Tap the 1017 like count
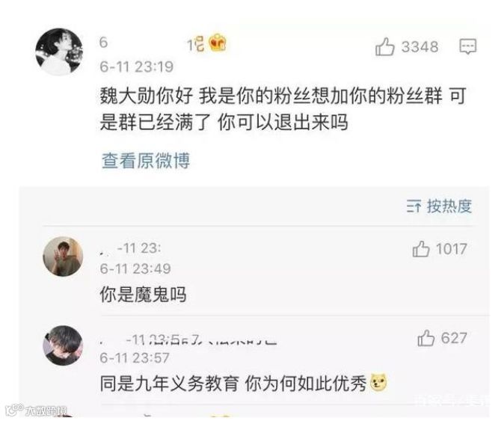This screenshot has width=504, height=421. click(x=452, y=249)
